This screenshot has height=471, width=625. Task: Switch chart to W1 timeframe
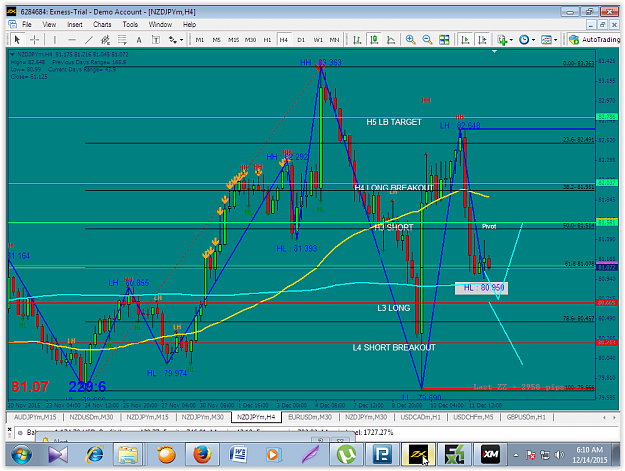coord(318,39)
